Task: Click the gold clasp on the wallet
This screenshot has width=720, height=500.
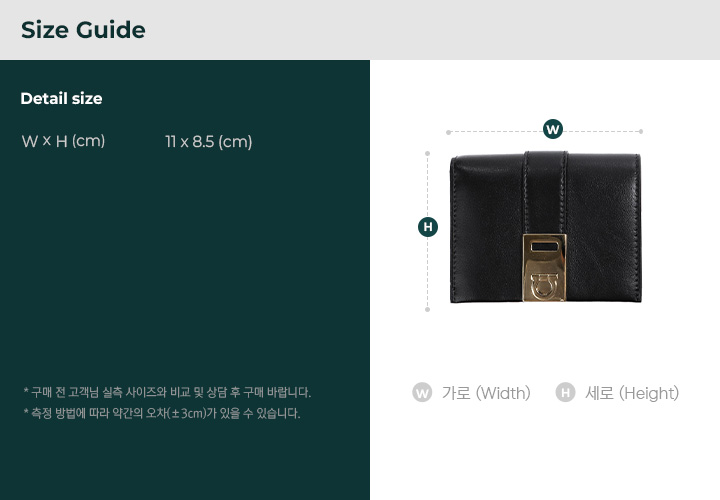Action: [544, 268]
